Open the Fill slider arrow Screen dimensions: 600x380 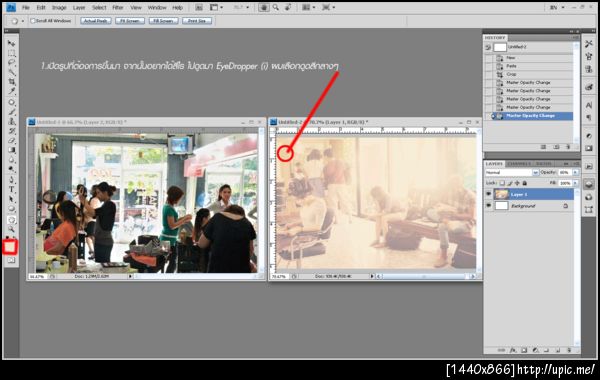point(575,183)
